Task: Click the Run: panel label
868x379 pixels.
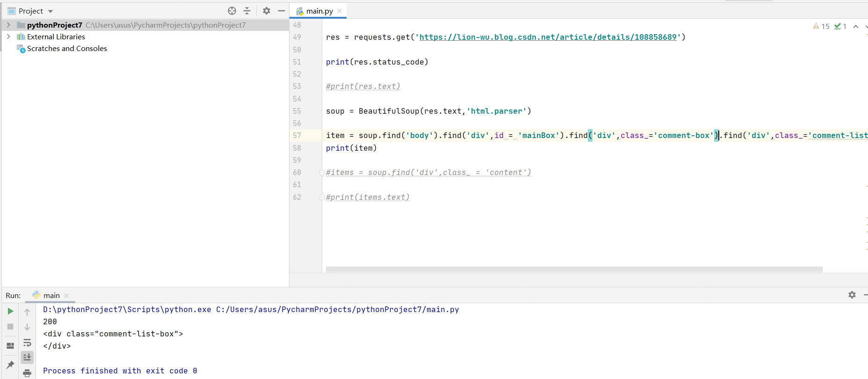Action: (x=13, y=296)
